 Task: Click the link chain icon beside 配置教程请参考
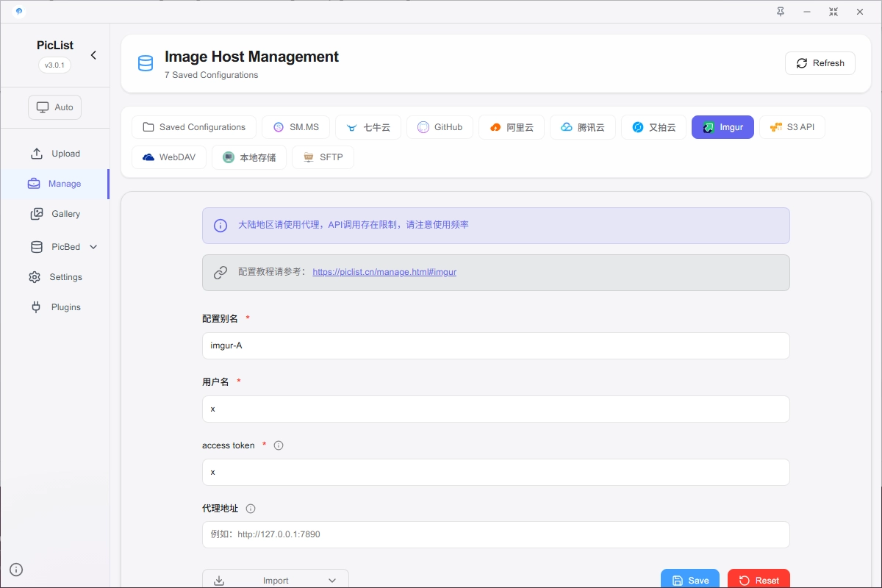(220, 273)
